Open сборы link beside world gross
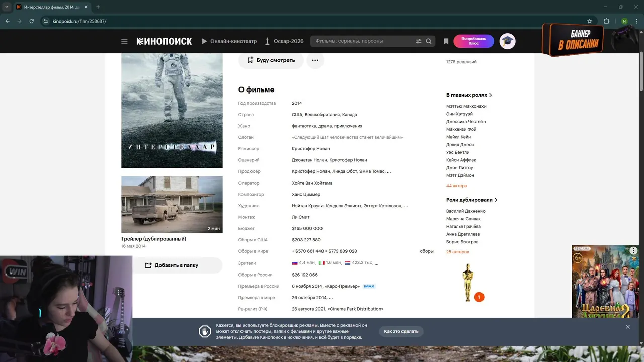This screenshot has height=362, width=644. tap(427, 251)
